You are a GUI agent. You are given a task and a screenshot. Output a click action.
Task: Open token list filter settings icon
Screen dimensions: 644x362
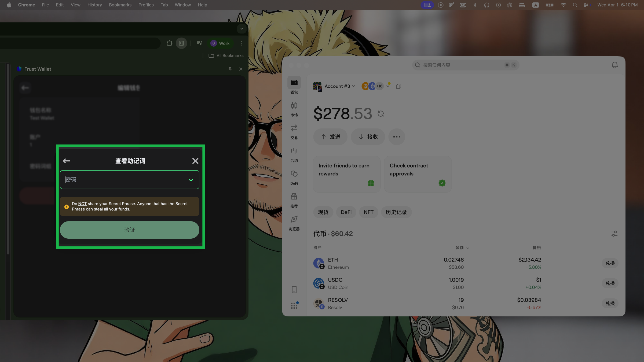[x=614, y=234]
